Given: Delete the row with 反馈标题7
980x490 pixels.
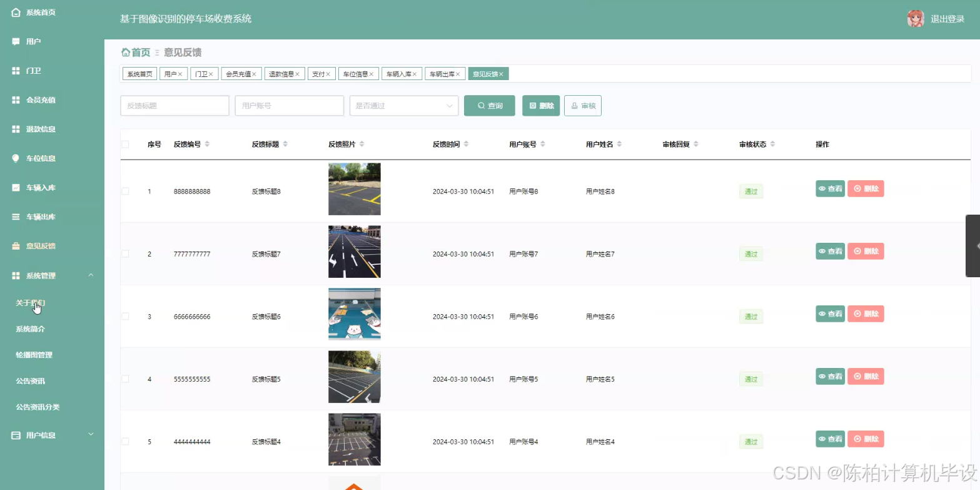Looking at the screenshot, I should 866,251.
